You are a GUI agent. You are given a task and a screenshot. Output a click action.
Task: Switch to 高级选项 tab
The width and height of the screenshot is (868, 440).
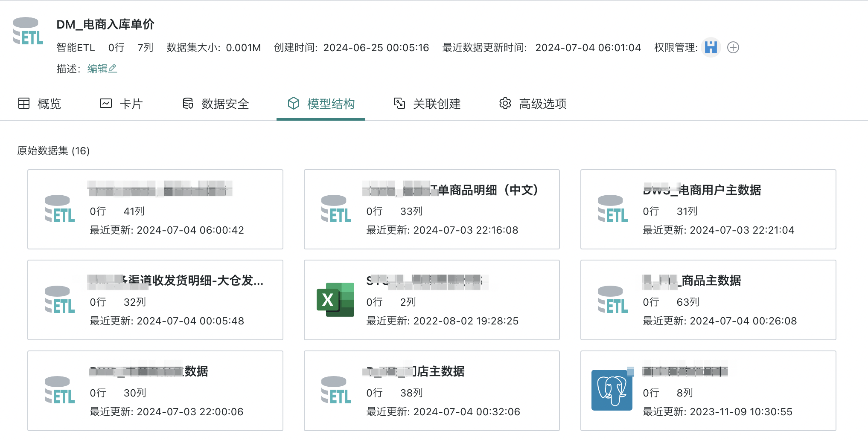(x=533, y=104)
